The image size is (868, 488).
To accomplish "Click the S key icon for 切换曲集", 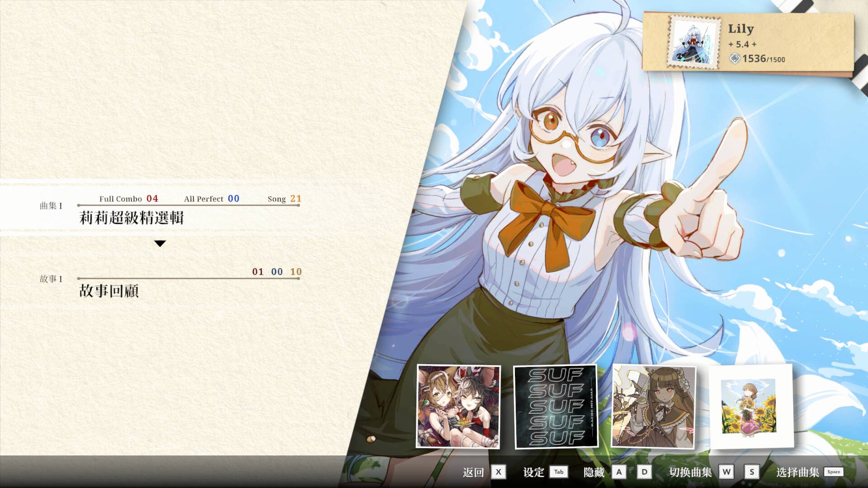I will [x=752, y=472].
